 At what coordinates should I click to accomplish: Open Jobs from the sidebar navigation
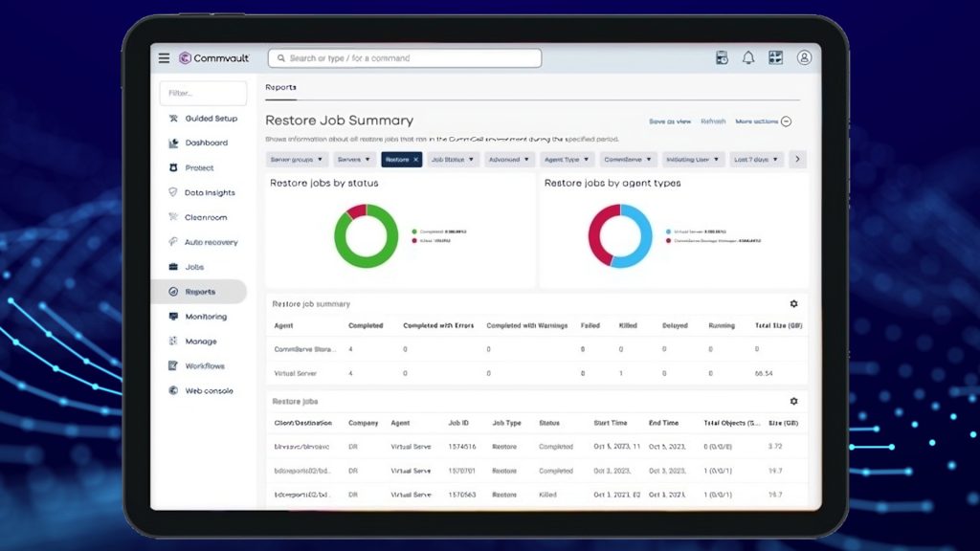pyautogui.click(x=193, y=267)
